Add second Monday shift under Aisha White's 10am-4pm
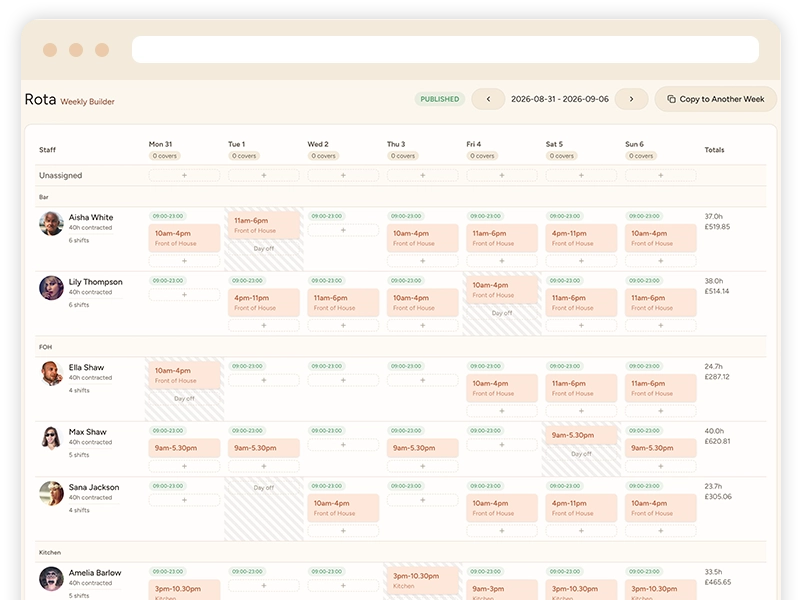The width and height of the screenshot is (800, 600). pyautogui.click(x=184, y=261)
